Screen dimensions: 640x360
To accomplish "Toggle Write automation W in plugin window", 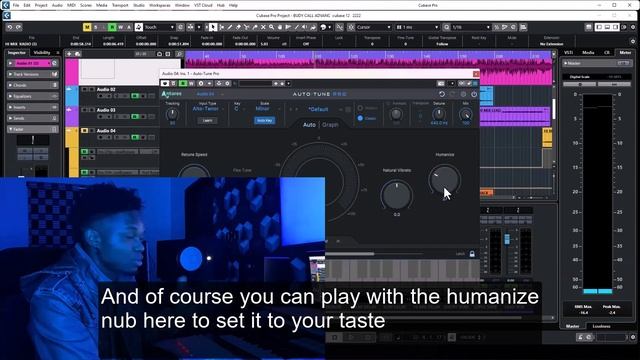I will [x=191, y=83].
